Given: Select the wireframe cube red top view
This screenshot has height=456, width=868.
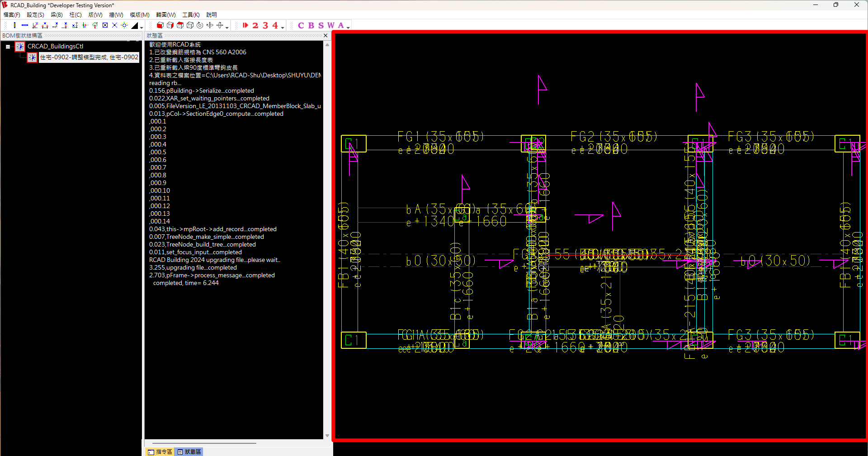Looking at the screenshot, I should tap(180, 25).
